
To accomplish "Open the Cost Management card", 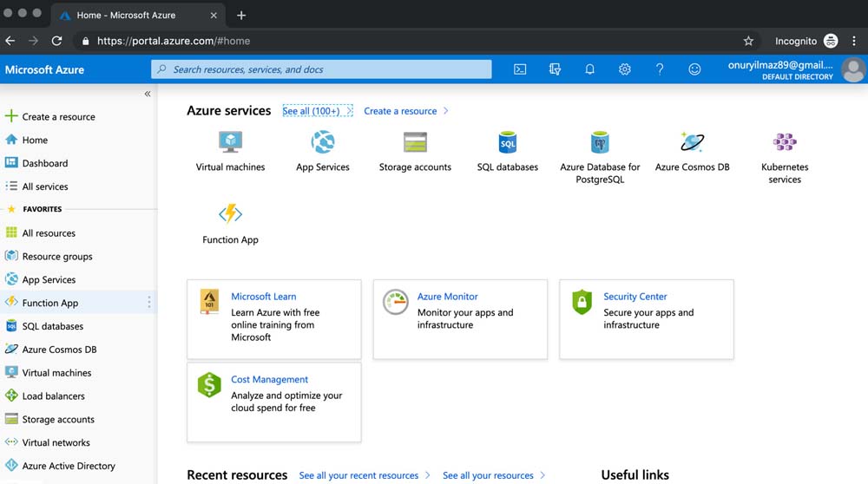I will [273, 402].
